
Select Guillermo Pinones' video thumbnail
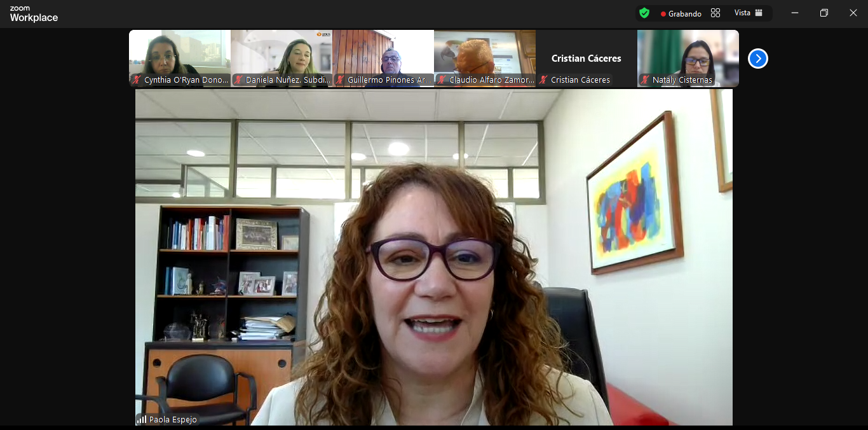coord(383,54)
